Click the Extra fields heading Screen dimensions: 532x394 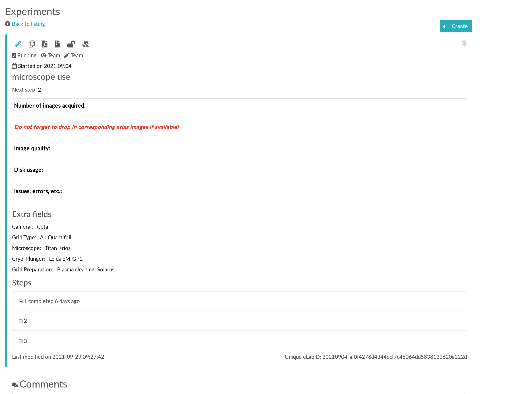point(32,214)
